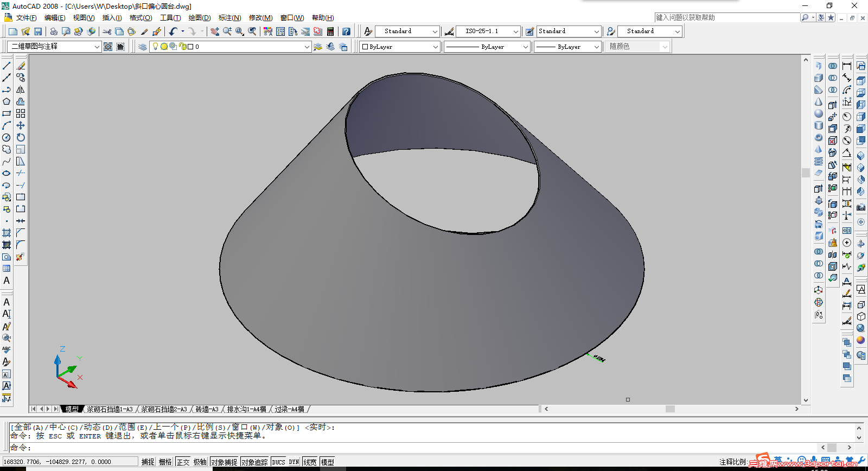Viewport: 868px width, 471px height.
Task: Open the calculator icon in toolbar
Action: click(330, 31)
